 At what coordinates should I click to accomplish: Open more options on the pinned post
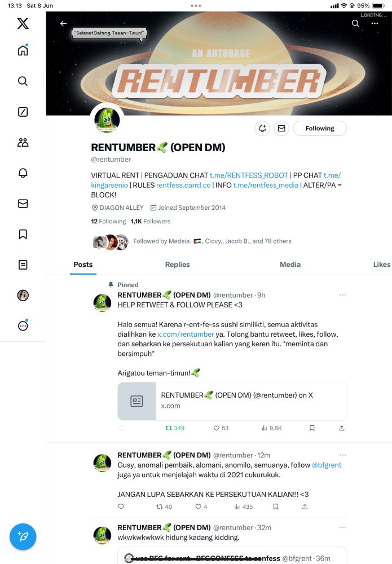click(x=342, y=295)
